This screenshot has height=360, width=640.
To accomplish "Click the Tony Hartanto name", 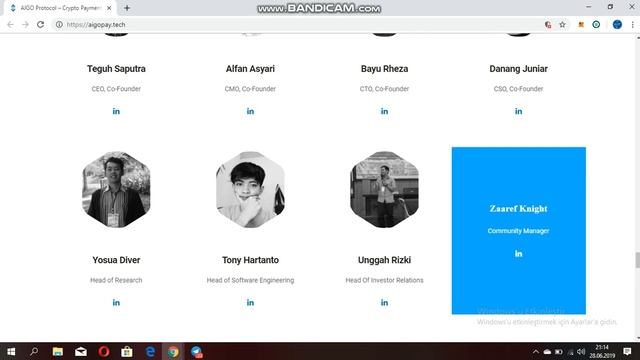I will point(250,260).
